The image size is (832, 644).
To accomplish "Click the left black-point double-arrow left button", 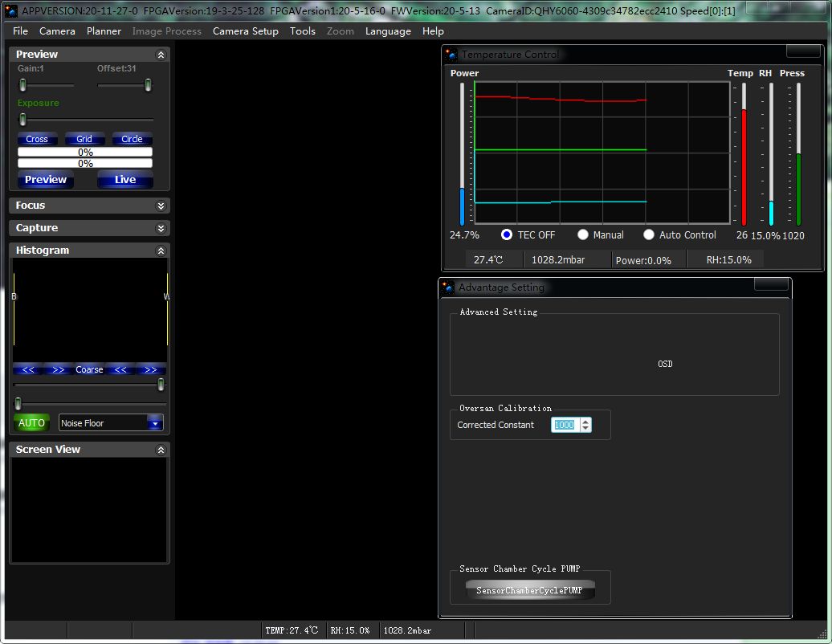I will (28, 369).
